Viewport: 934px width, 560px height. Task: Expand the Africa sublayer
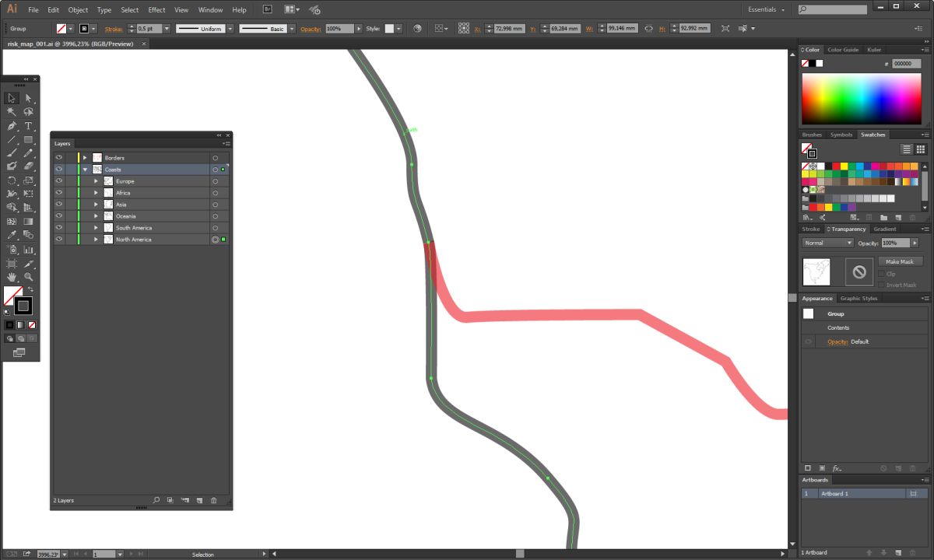97,193
